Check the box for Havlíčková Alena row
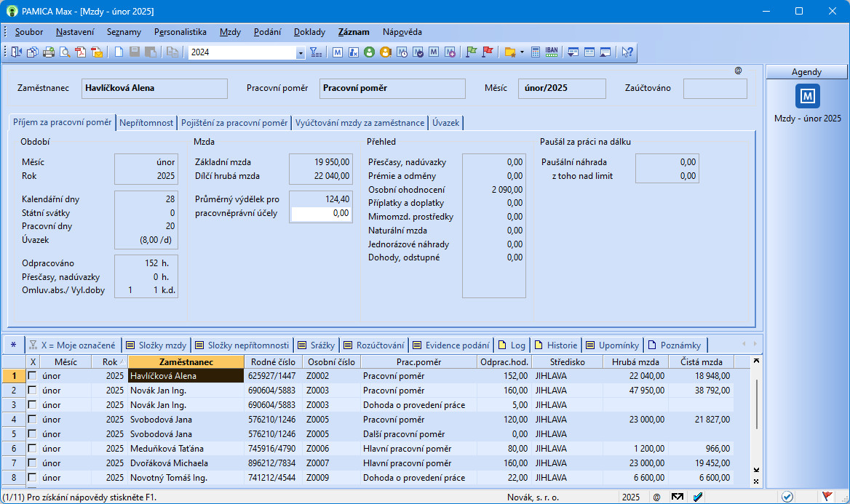Viewport: 850px width, 504px height. coord(32,376)
